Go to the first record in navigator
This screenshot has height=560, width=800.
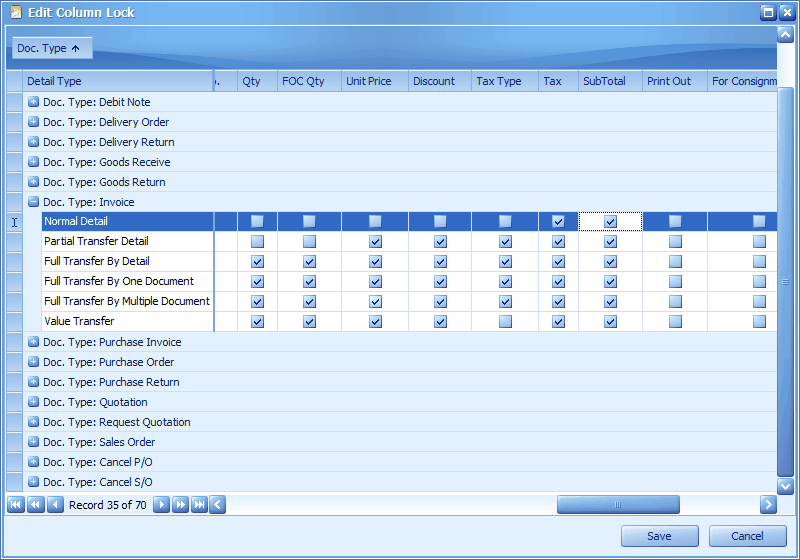(15, 505)
